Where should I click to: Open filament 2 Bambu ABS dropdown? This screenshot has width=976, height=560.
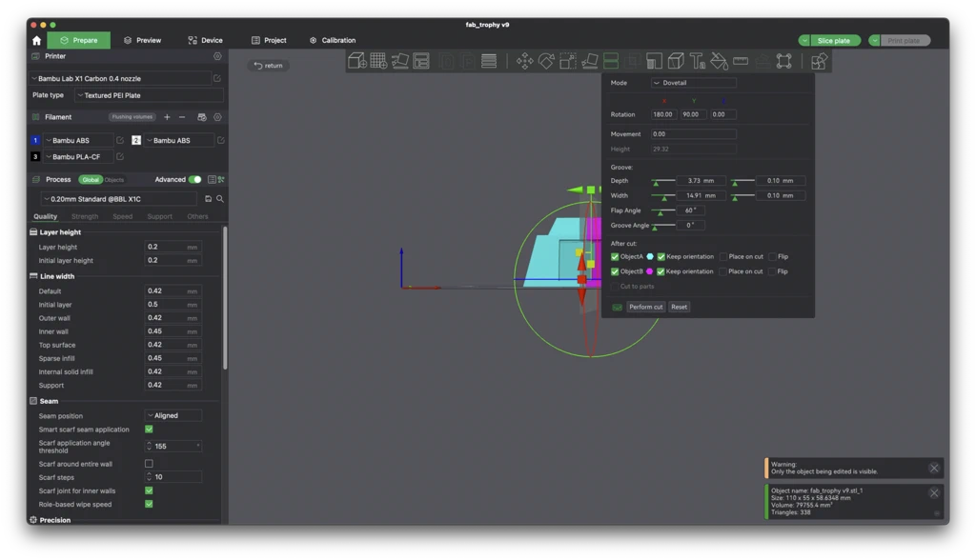click(x=179, y=141)
